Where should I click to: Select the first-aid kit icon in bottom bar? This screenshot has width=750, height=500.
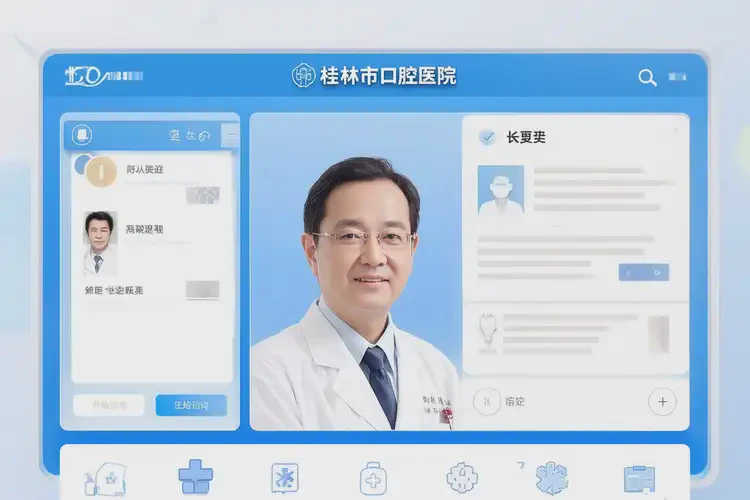click(x=373, y=478)
